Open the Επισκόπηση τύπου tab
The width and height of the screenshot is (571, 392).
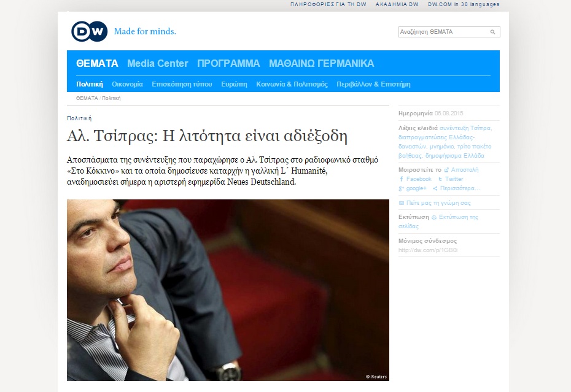182,84
